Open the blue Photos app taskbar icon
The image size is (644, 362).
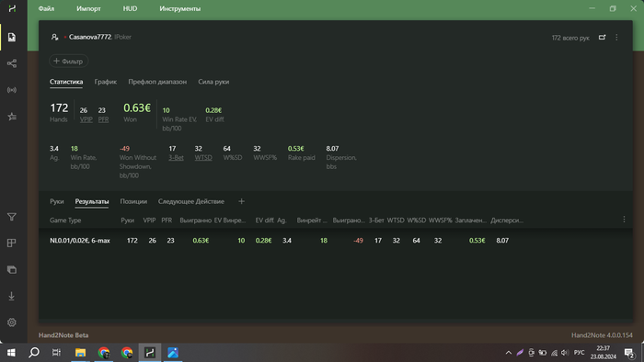click(173, 353)
